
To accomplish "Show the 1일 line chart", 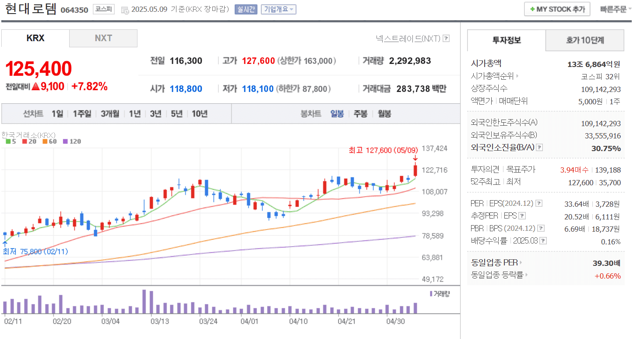I will 57,114.
